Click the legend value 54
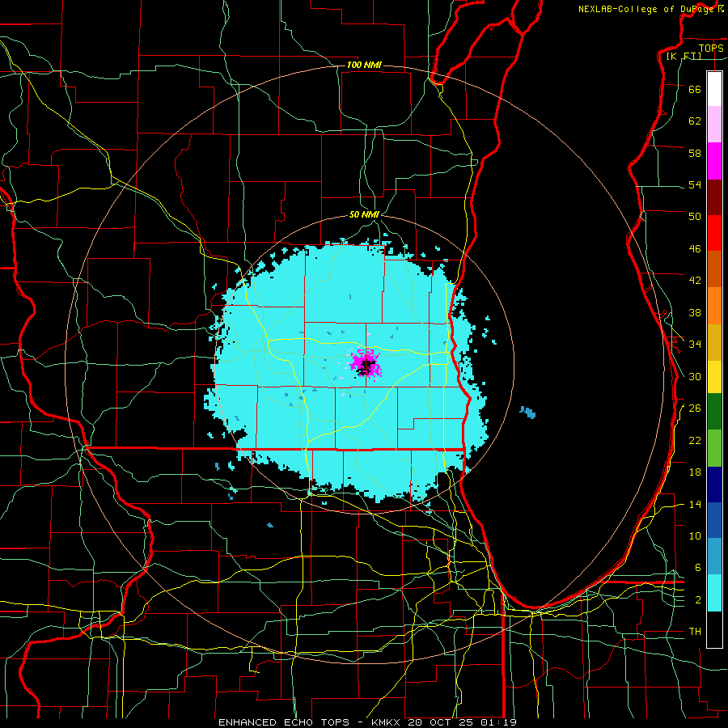The height and width of the screenshot is (728, 728). [x=695, y=184]
